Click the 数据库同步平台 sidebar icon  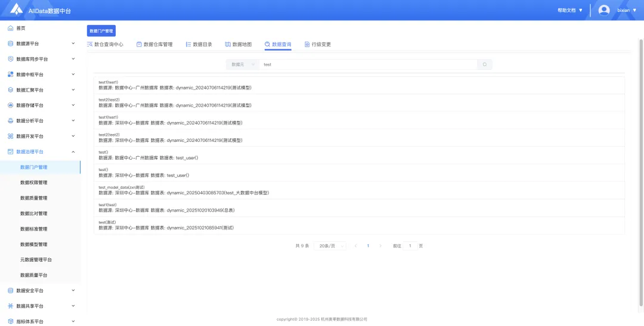click(x=11, y=59)
